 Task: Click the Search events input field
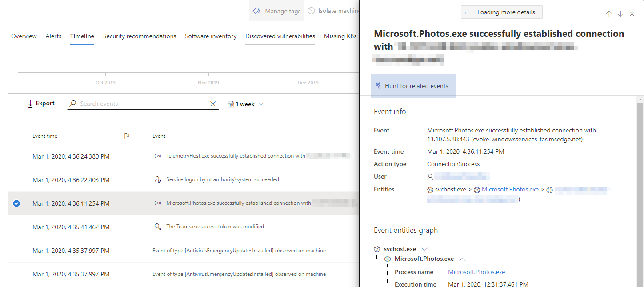pyautogui.click(x=142, y=104)
